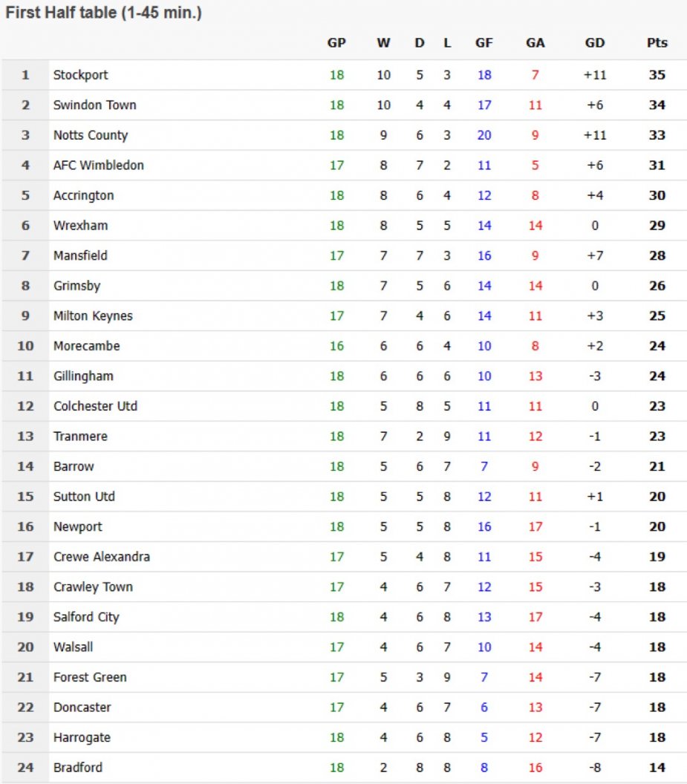687x784 pixels.
Task: Click the Stockport team name
Action: click(80, 75)
